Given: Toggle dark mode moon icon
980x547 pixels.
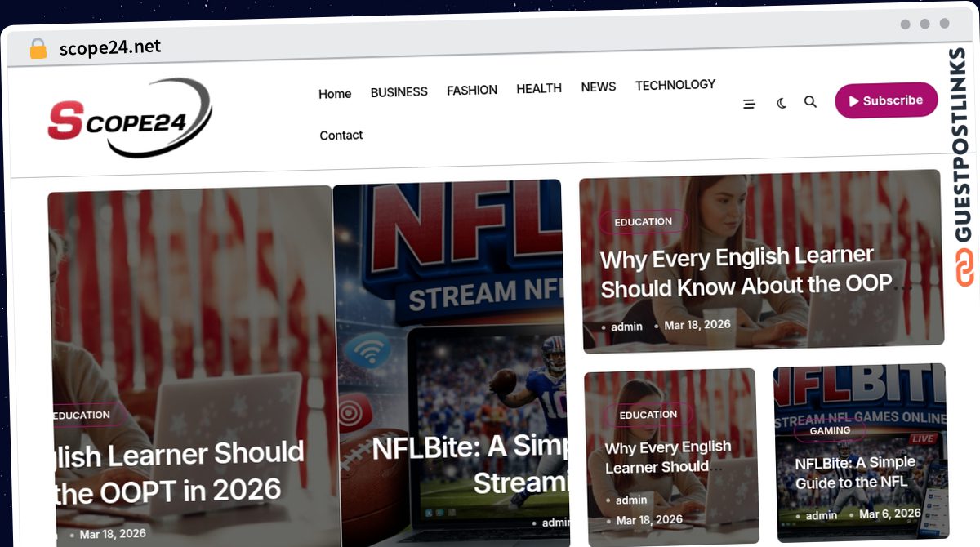Looking at the screenshot, I should point(782,103).
